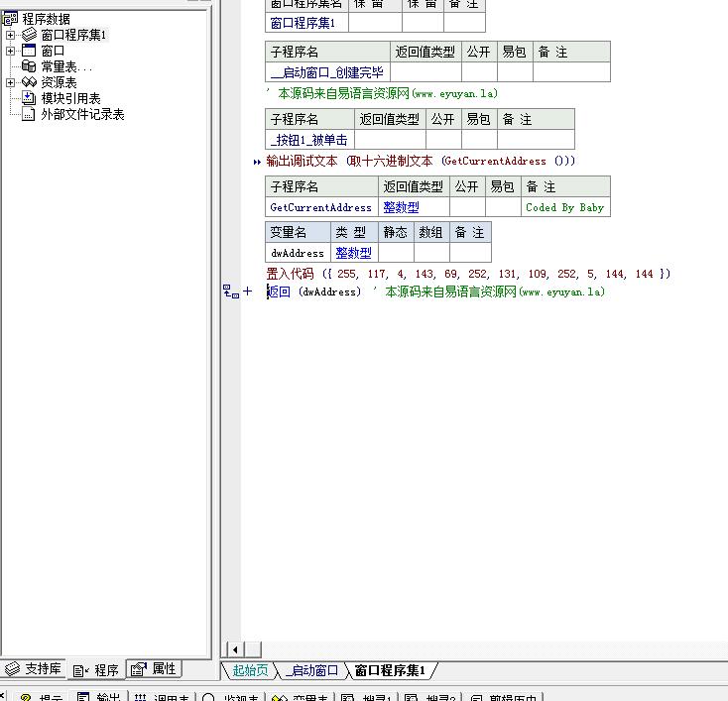Click the plus marker left of 返回
Viewport: 728px width, 701px height.
tap(248, 292)
